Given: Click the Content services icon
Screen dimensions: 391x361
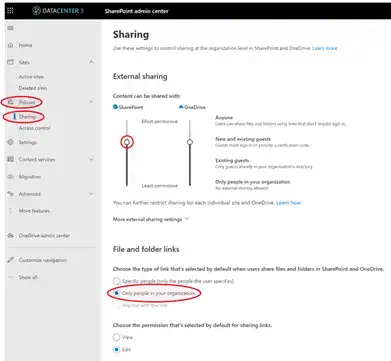Looking at the screenshot, I should point(11,159).
